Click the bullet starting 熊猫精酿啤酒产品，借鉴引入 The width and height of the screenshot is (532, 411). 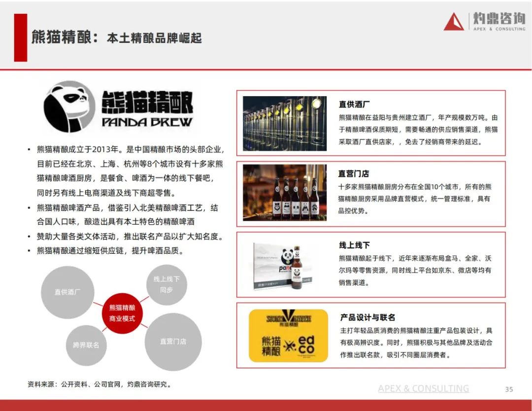[x=127, y=214]
